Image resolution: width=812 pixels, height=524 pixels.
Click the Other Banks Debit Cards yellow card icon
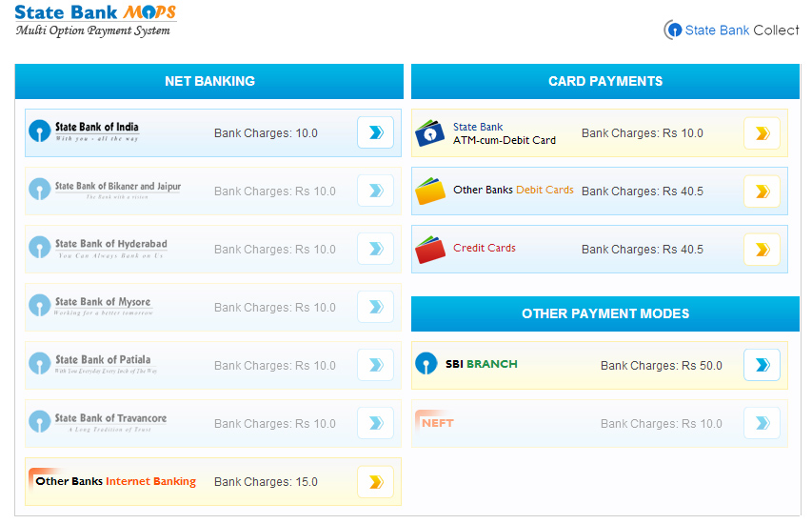[x=430, y=191]
